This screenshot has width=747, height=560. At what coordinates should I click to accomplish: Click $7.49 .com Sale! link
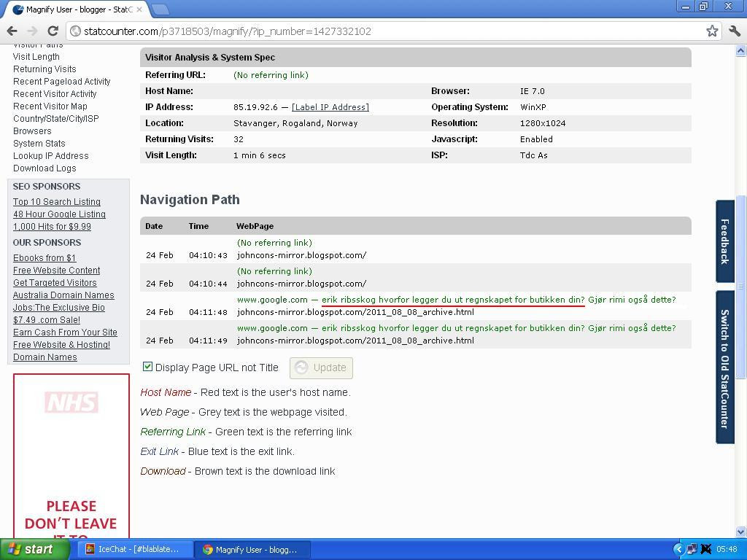pyautogui.click(x=47, y=320)
